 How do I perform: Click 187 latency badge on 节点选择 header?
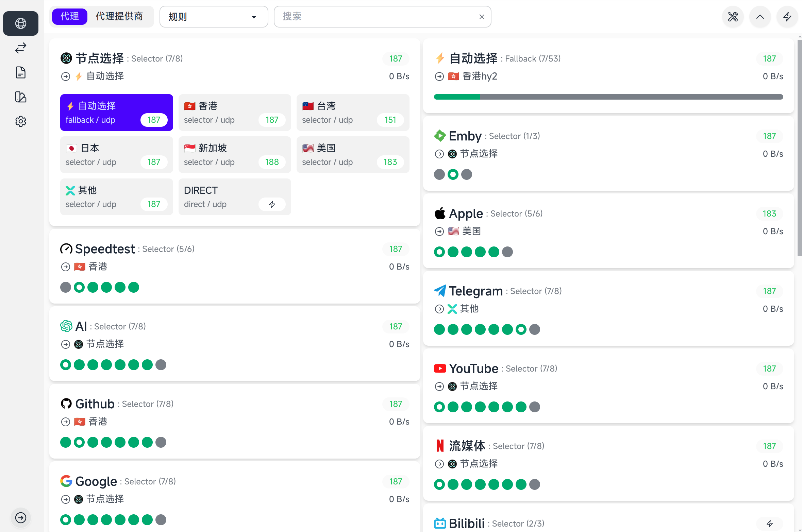(396, 59)
